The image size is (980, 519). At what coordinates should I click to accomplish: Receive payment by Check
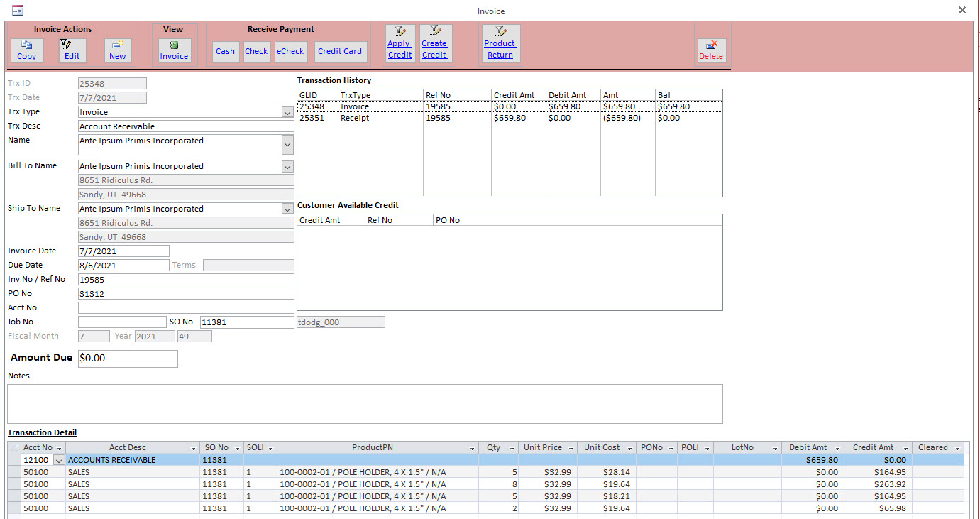click(x=256, y=51)
